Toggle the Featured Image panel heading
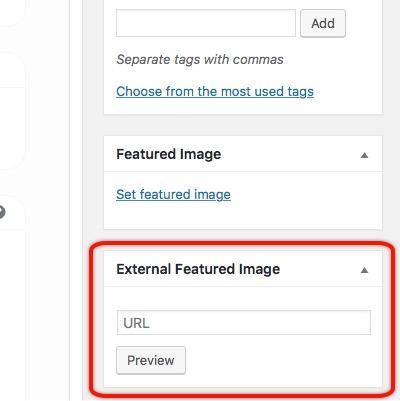Viewport: 400px width, 401px height. 169,154
